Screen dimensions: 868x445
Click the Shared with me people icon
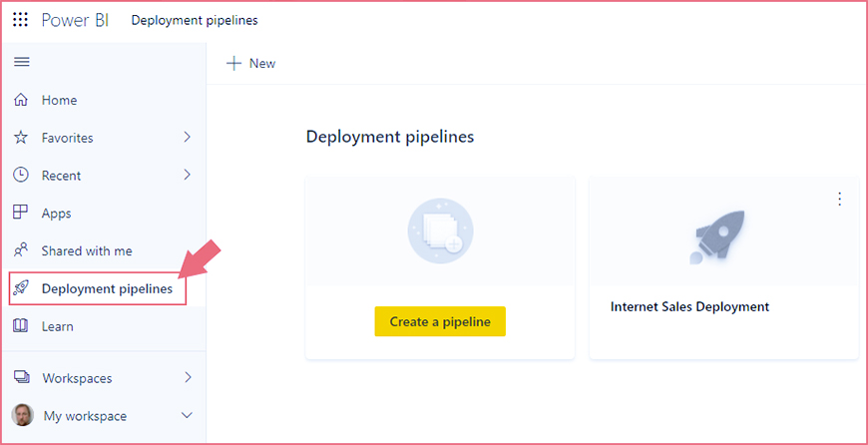coord(21,250)
